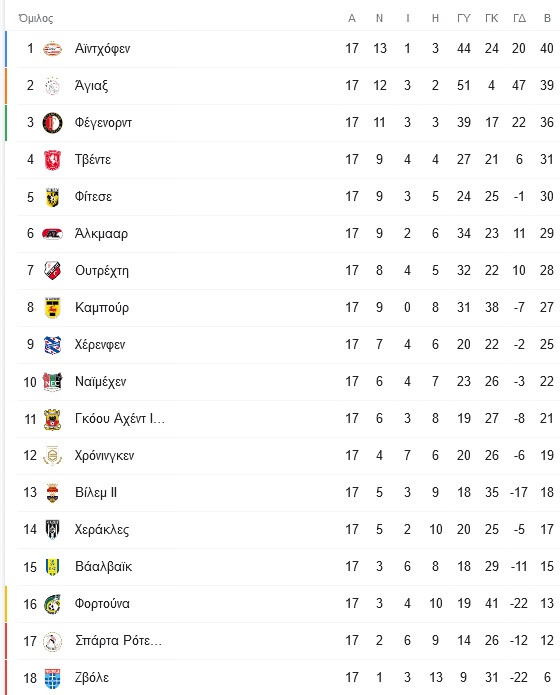Open team link Αϊντχόφεν
The width and height of the screenshot is (560, 695).
(x=102, y=48)
